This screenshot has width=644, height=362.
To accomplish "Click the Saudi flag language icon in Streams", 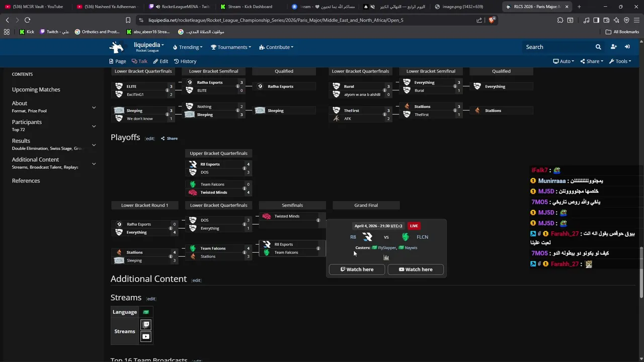I will click(146, 312).
